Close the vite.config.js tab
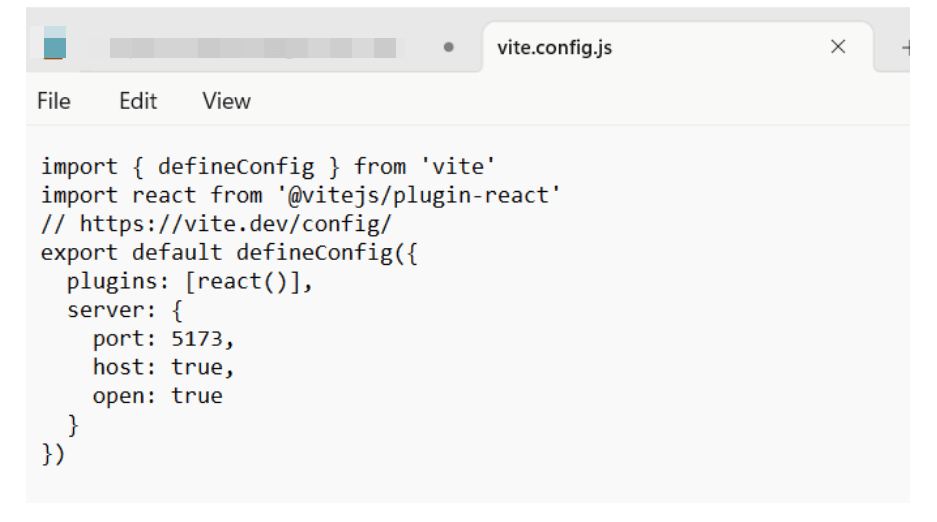The width and height of the screenshot is (937, 522). (x=838, y=47)
